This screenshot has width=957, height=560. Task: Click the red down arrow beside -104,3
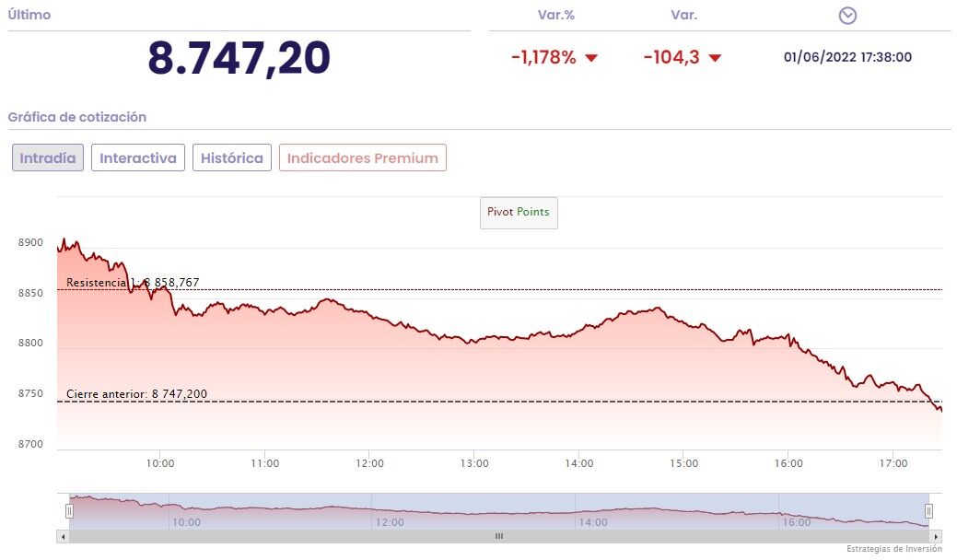click(x=715, y=58)
